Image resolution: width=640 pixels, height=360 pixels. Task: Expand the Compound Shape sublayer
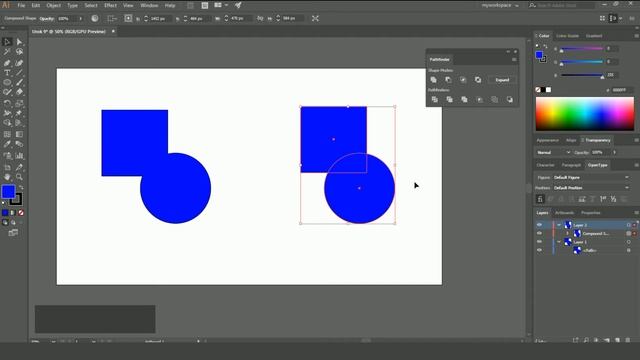tap(567, 233)
